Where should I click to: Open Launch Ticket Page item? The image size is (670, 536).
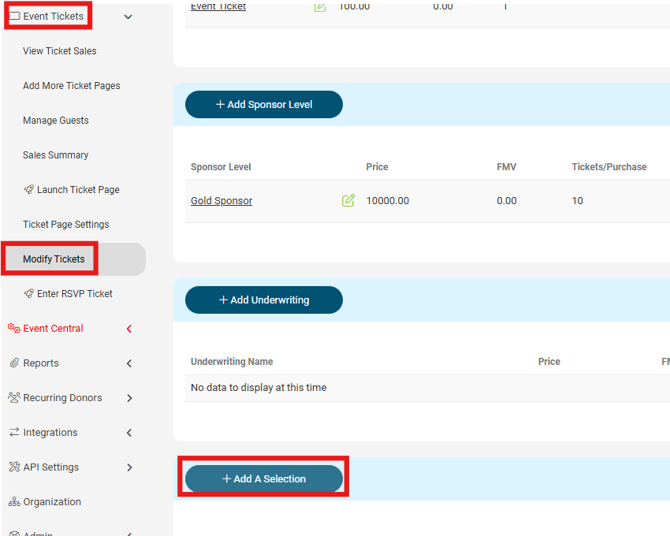click(x=77, y=190)
